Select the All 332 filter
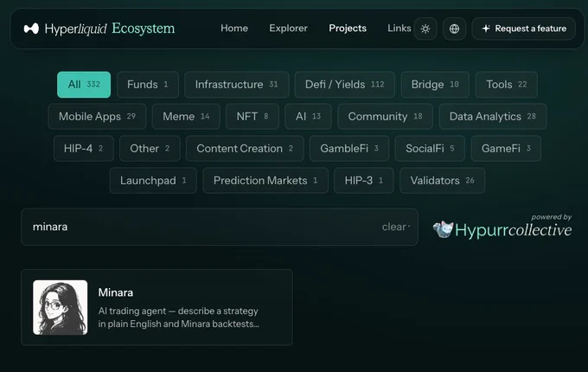The height and width of the screenshot is (372, 588). (84, 85)
